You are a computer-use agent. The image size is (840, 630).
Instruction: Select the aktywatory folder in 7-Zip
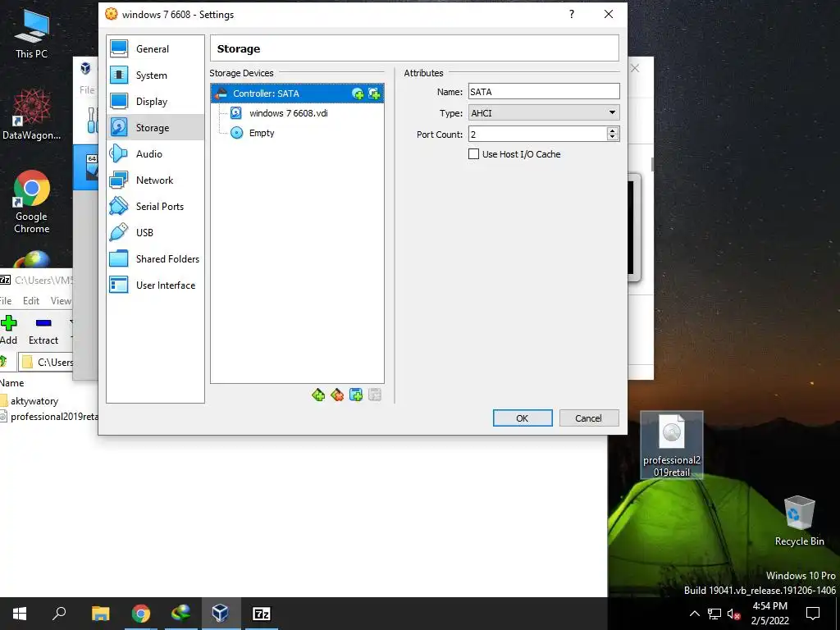(30, 400)
